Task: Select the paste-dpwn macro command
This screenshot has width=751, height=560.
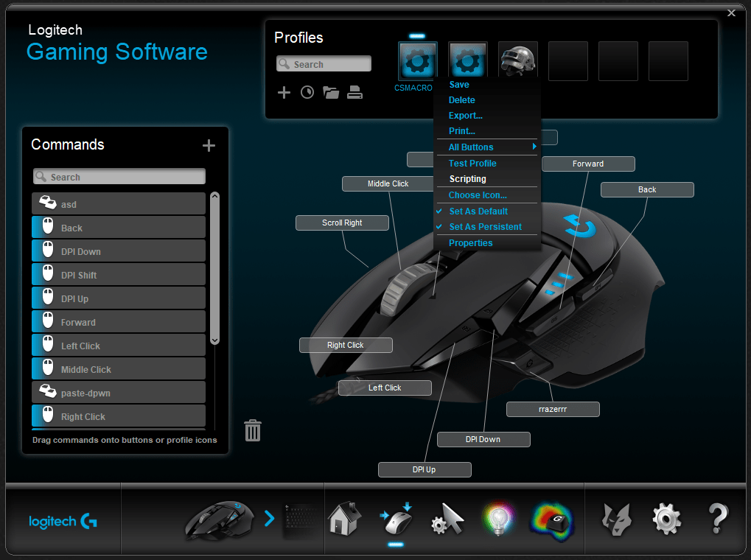Action: 119,392
